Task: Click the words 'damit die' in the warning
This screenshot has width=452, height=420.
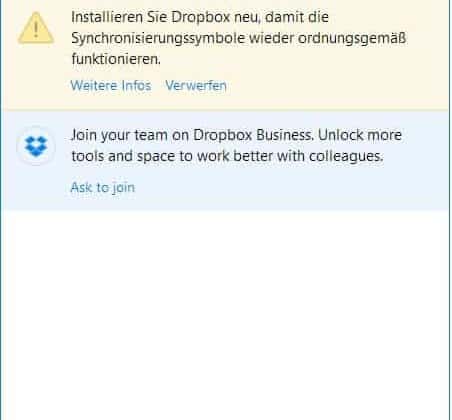Action: 297,17
